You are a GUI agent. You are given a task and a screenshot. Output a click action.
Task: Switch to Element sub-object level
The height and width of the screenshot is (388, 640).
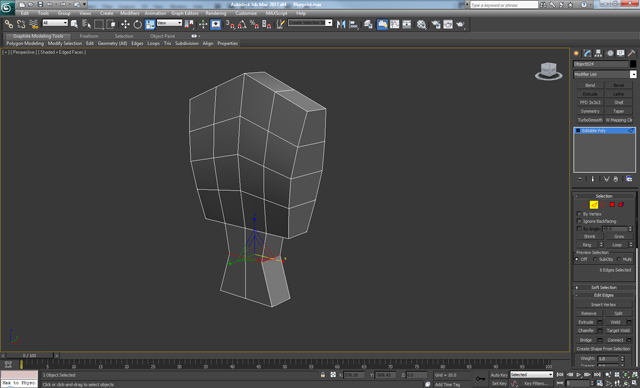pos(621,204)
